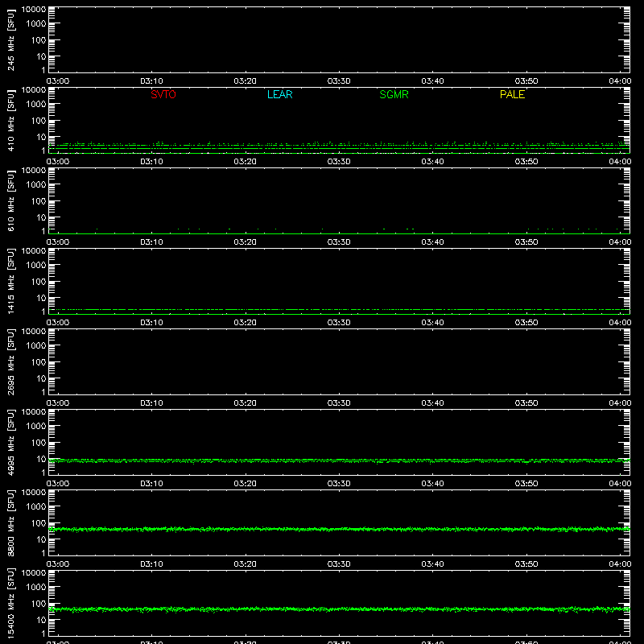Select the green SGMR station label
Image resolution: width=644 pixels, height=644 pixels.
point(394,94)
